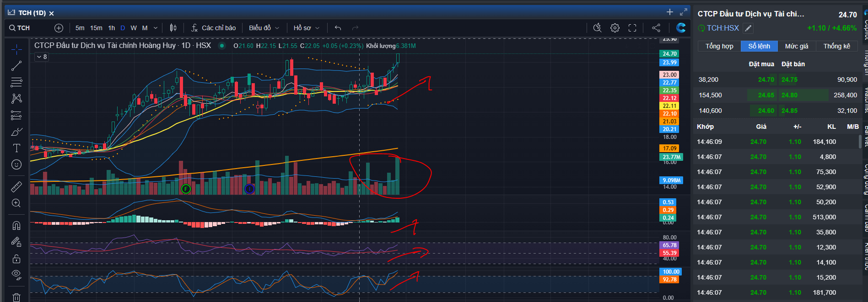This screenshot has height=302, width=868.
Task: Switch to Tổng hợp tab
Action: coord(719,46)
